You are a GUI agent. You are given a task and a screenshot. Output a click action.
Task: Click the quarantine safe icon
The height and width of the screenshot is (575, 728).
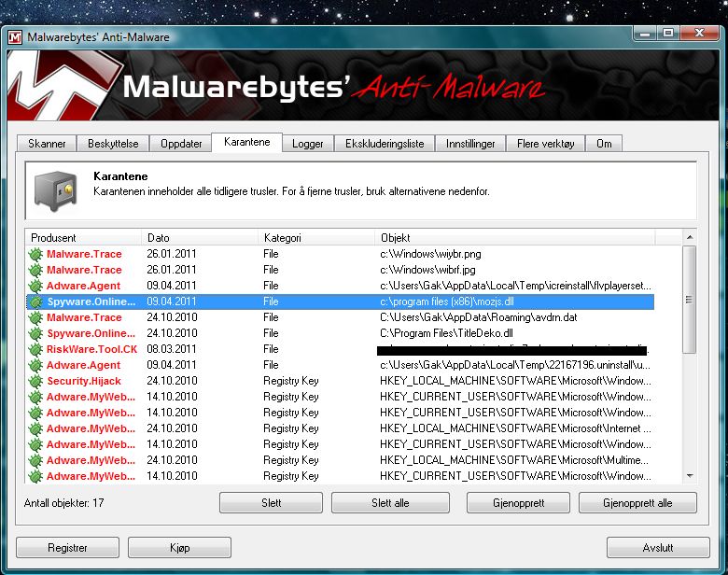click(55, 191)
